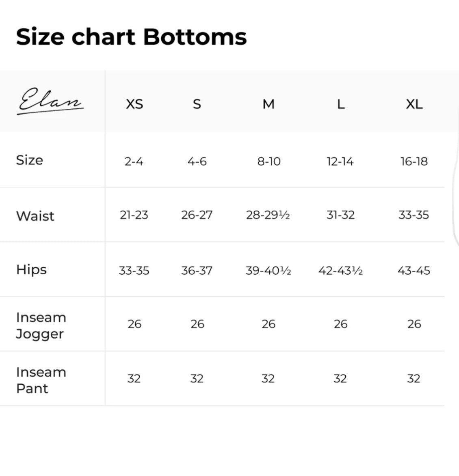Click the 36-37 hips measurement

coord(197,271)
